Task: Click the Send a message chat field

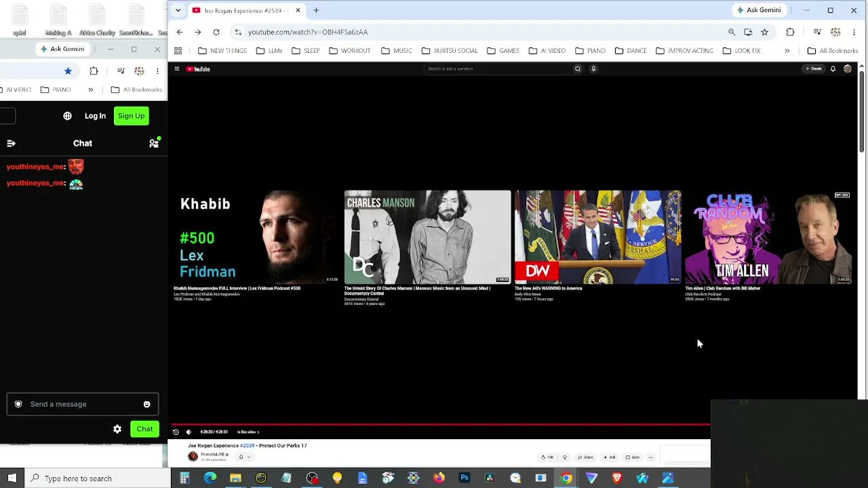Action: tap(83, 405)
